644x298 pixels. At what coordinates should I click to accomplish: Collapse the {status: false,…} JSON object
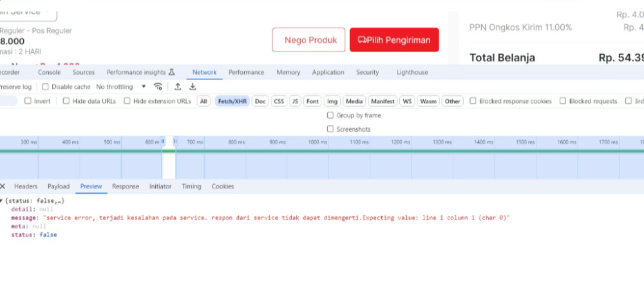click(1, 201)
